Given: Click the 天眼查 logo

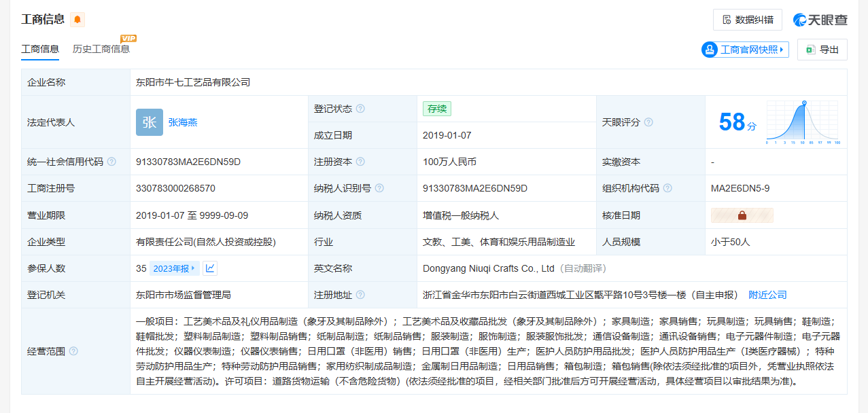Looking at the screenshot, I should (x=820, y=20).
